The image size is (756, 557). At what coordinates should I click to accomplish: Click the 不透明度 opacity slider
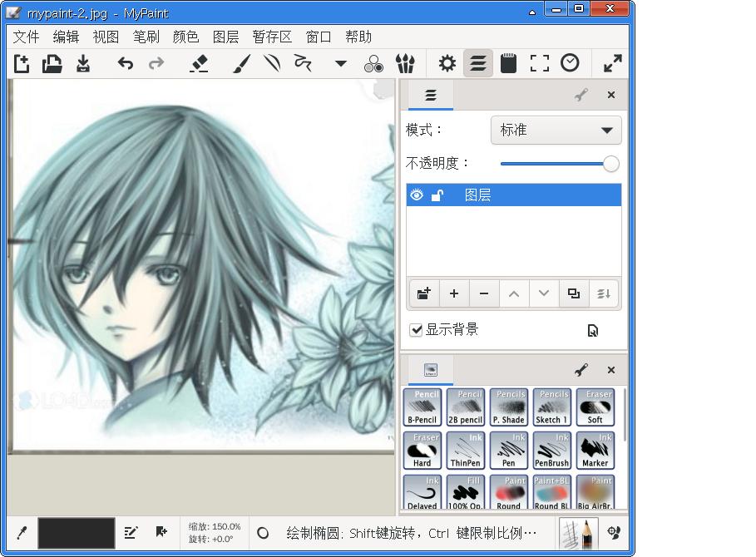pos(556,164)
